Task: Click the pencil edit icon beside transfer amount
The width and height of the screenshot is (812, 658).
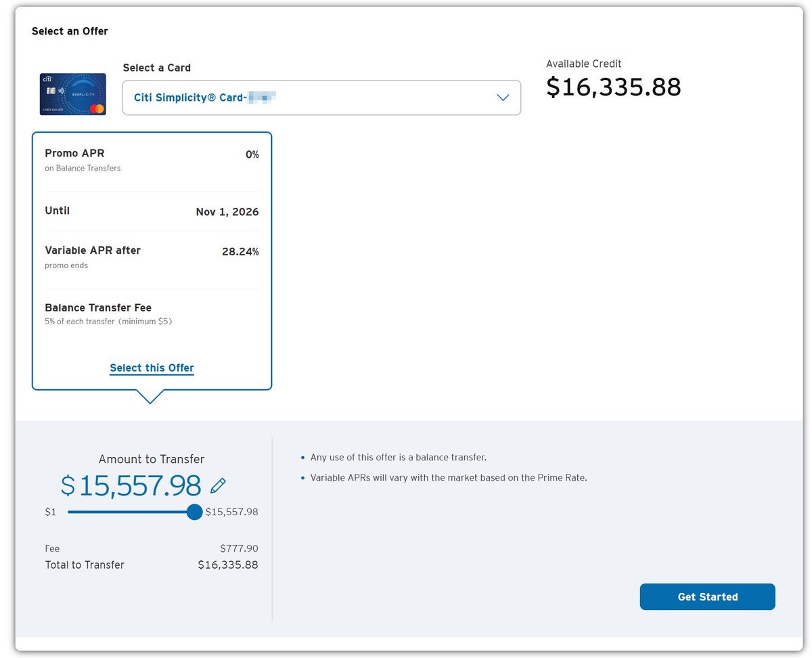Action: coord(218,485)
